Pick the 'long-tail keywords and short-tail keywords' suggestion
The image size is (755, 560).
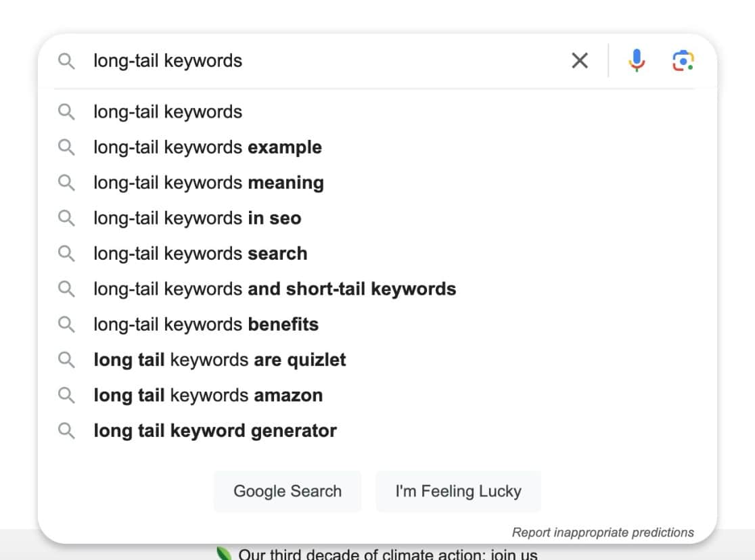click(x=275, y=288)
